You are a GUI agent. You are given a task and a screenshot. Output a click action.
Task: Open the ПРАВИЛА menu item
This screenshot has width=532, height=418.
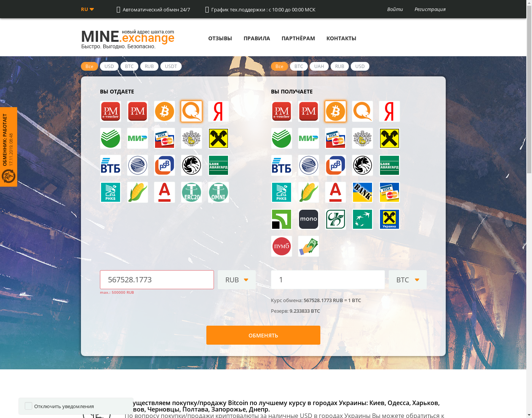(x=257, y=38)
